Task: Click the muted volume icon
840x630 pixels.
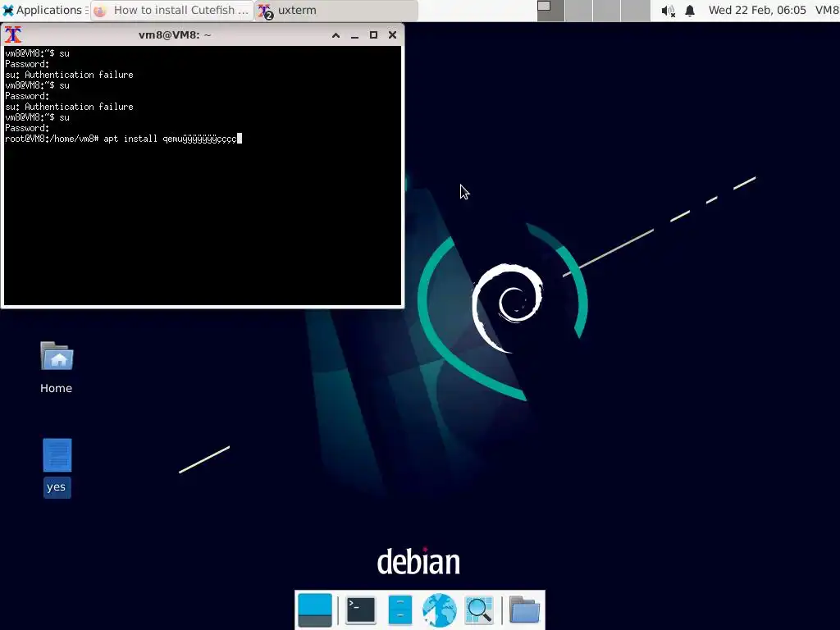Action: point(668,11)
